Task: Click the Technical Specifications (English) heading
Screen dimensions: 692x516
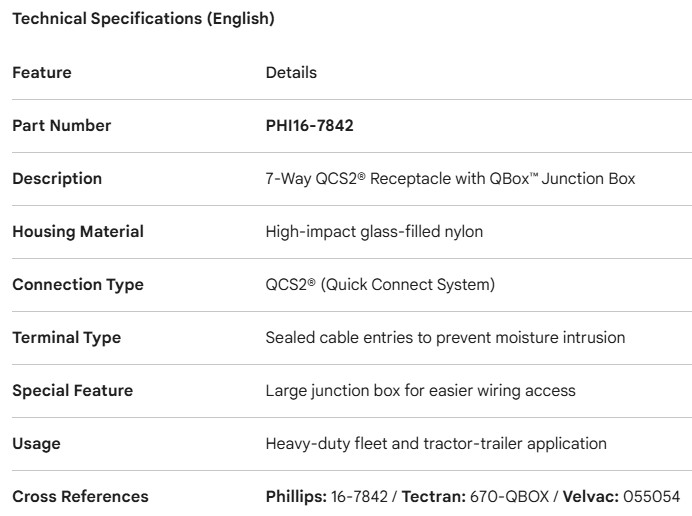Action: [143, 19]
